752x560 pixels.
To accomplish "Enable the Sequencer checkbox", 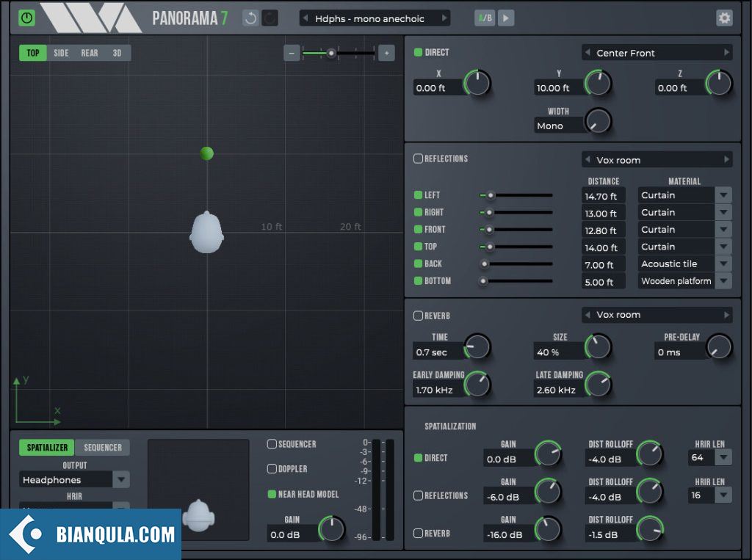I will pyautogui.click(x=272, y=444).
